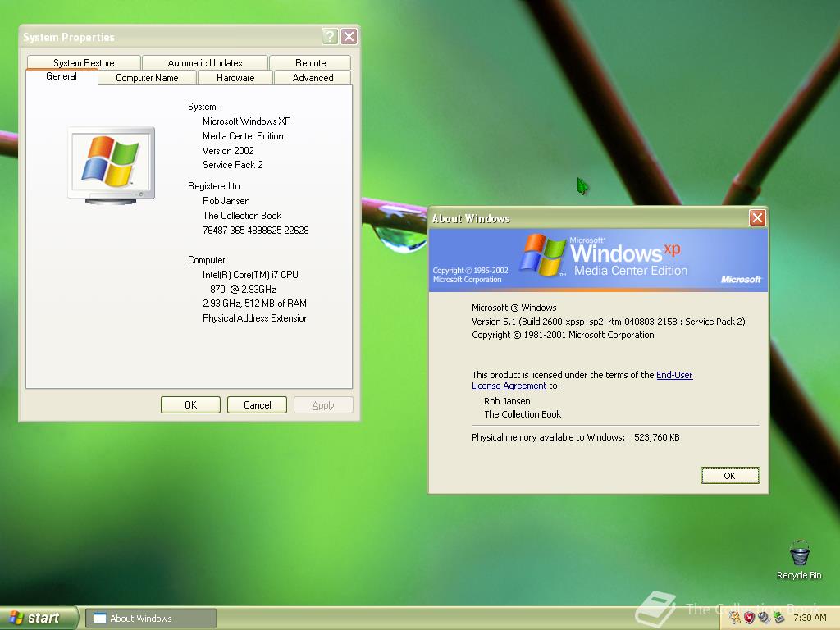Click the 'Media Center Edition' text in System Properties
This screenshot has height=630, width=840.
[243, 136]
